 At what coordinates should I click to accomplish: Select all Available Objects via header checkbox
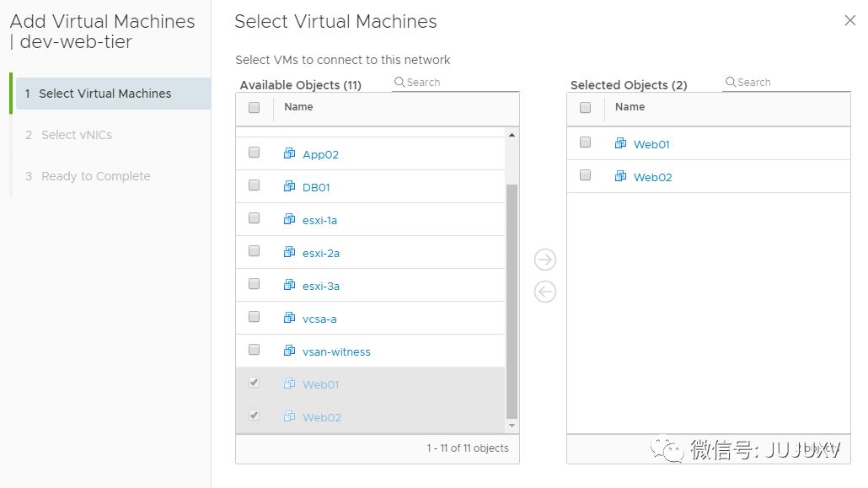point(254,107)
